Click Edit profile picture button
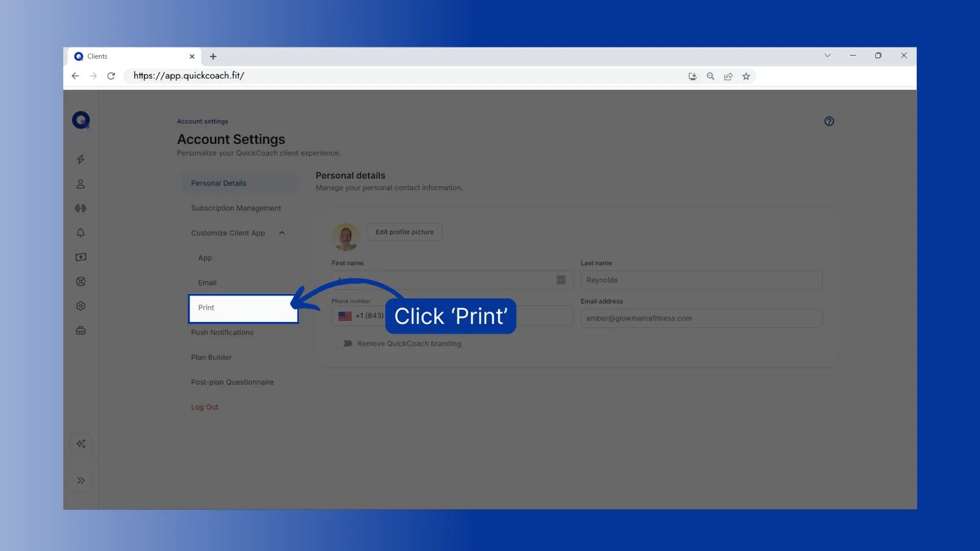The image size is (980, 551). pyautogui.click(x=405, y=232)
